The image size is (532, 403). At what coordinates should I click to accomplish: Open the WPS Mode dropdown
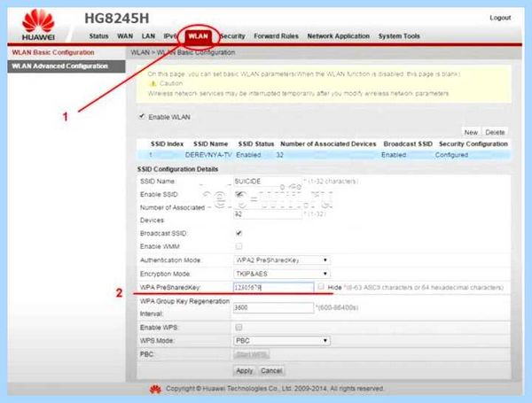point(282,341)
